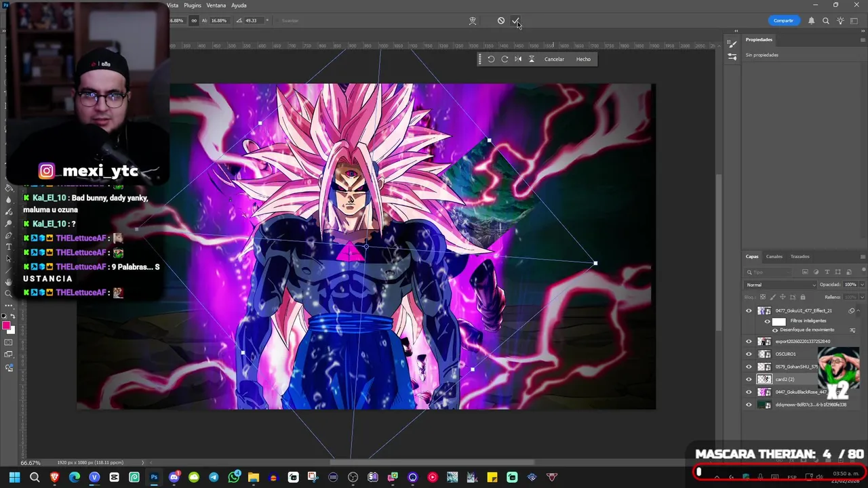Select the Hand tool

[x=9, y=282]
